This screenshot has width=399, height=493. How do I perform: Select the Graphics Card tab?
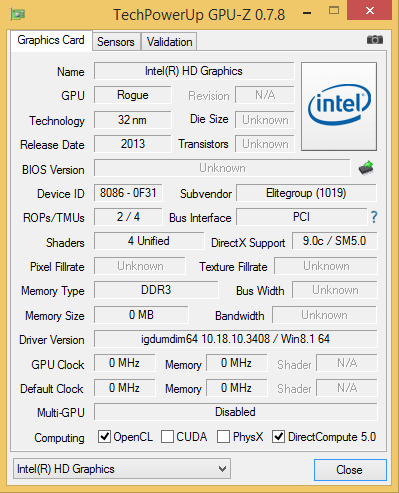(51, 40)
